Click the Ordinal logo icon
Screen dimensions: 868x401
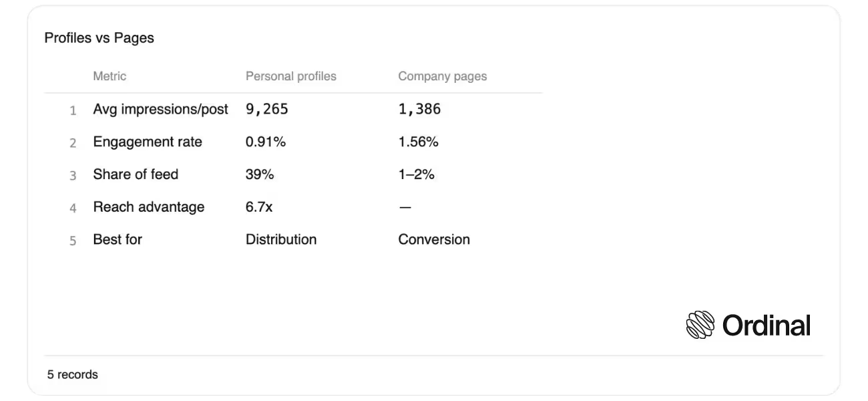(700, 325)
